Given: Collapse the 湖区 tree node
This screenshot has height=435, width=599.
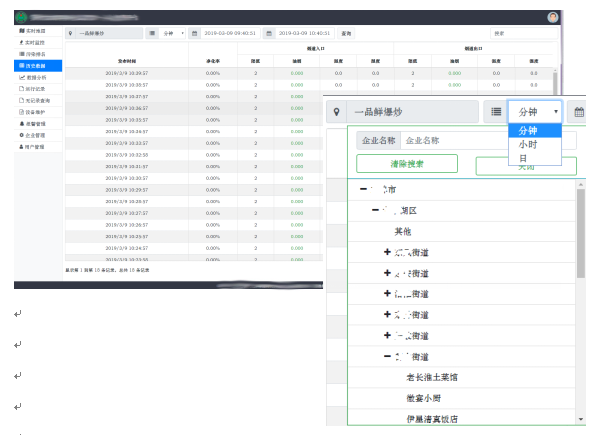Looking at the screenshot, I should pyautogui.click(x=376, y=210).
